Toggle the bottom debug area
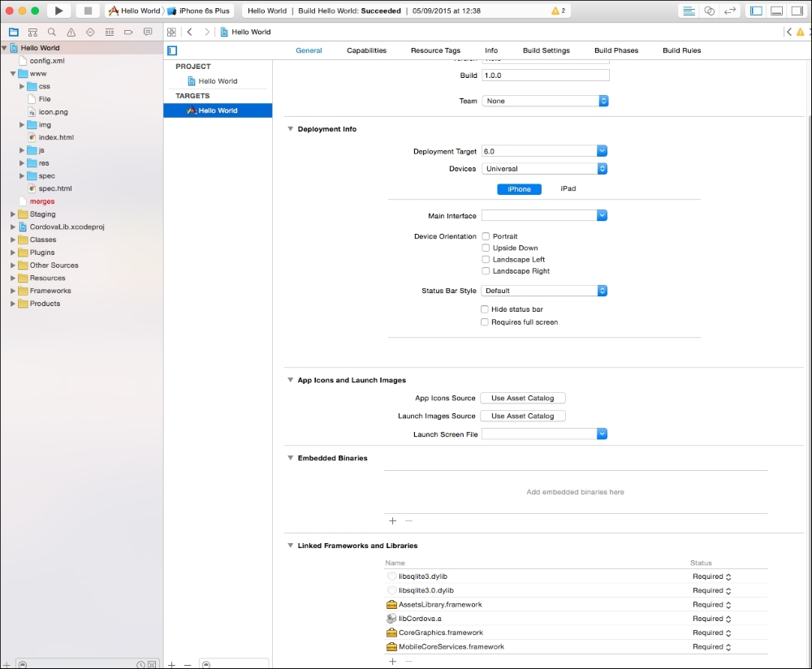 tap(776, 11)
